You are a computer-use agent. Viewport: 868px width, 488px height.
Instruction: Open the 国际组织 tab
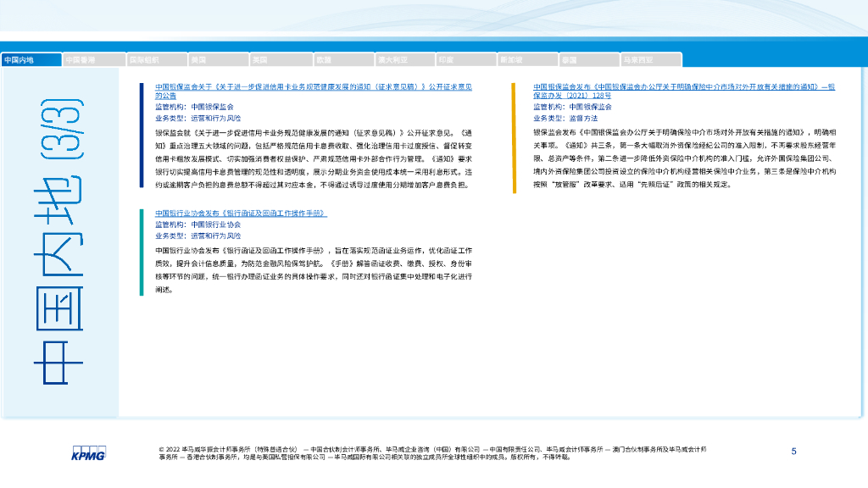click(157, 60)
